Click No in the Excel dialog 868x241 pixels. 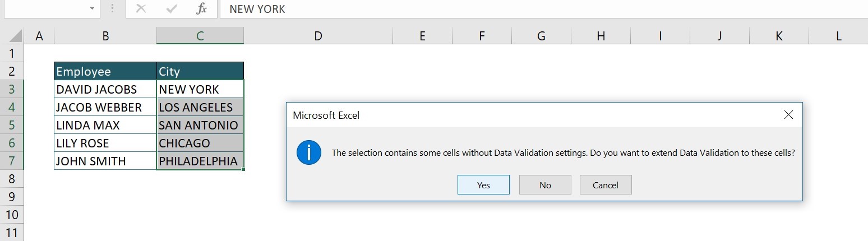tap(545, 185)
